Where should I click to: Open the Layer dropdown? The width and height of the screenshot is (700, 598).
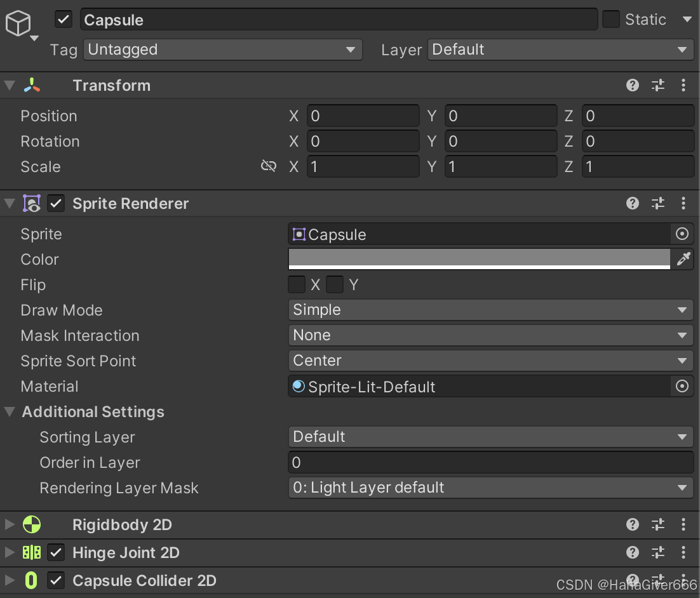point(560,50)
